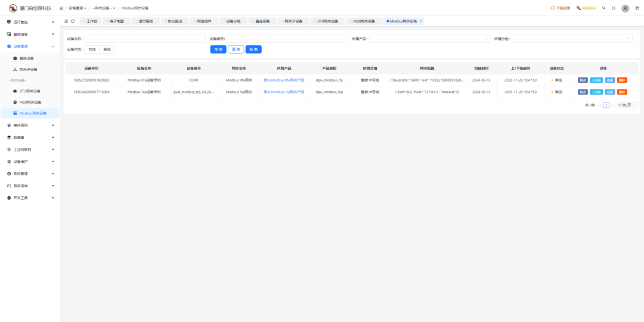Click the user avatar icon

[x=625, y=8]
